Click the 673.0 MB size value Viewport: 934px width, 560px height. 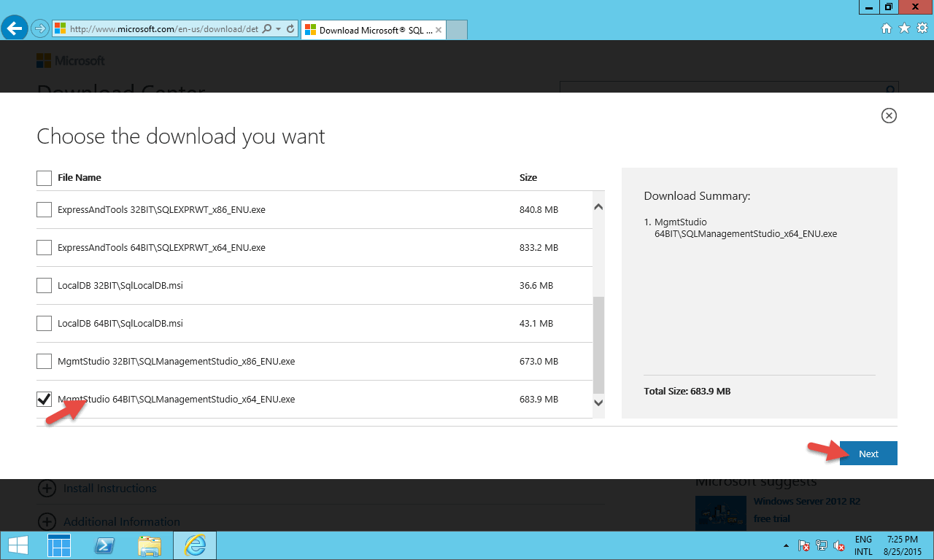point(539,362)
